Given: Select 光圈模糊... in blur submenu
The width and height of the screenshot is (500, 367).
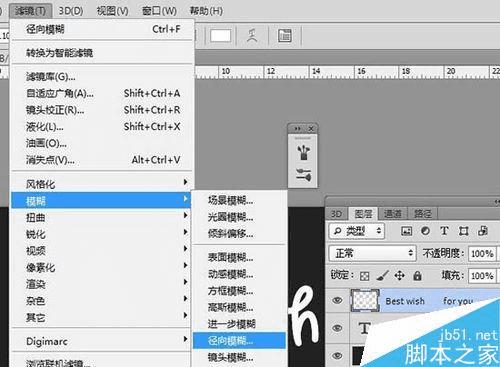Looking at the screenshot, I should click(239, 217).
